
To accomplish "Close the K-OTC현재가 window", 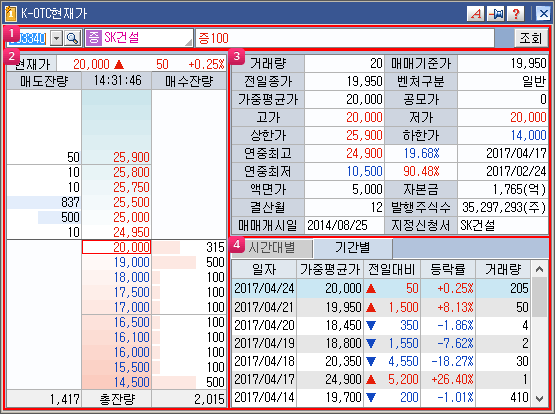I will (x=543, y=14).
